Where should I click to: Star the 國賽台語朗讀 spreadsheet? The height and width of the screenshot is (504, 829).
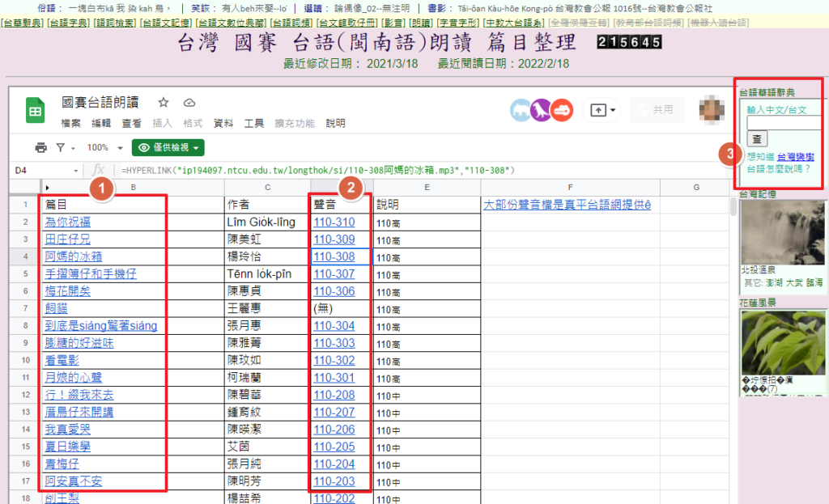point(163,103)
